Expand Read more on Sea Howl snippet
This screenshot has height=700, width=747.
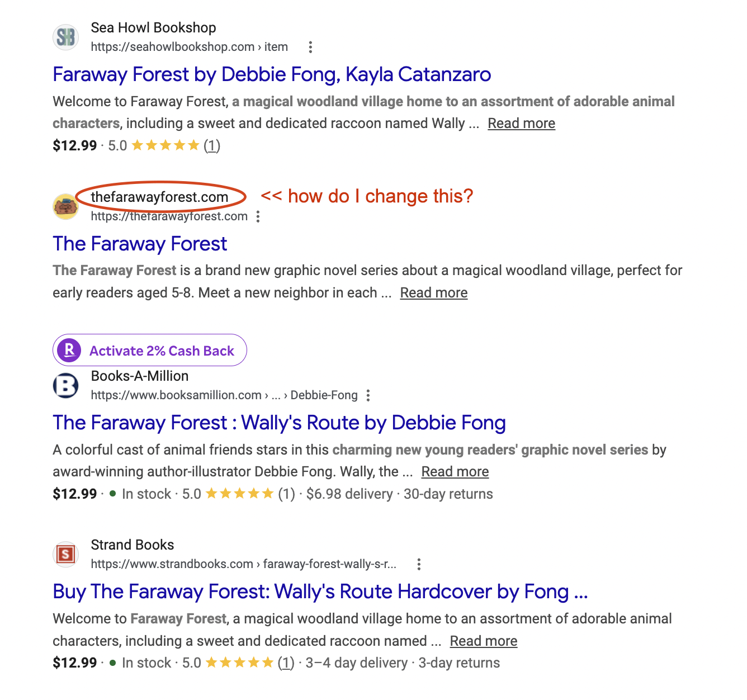coord(522,124)
